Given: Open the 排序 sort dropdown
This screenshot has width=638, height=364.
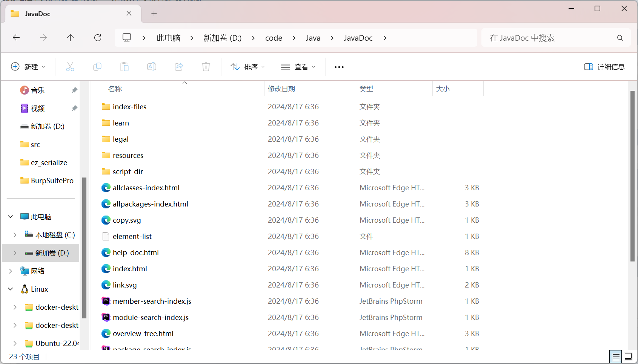Looking at the screenshot, I should pos(248,67).
